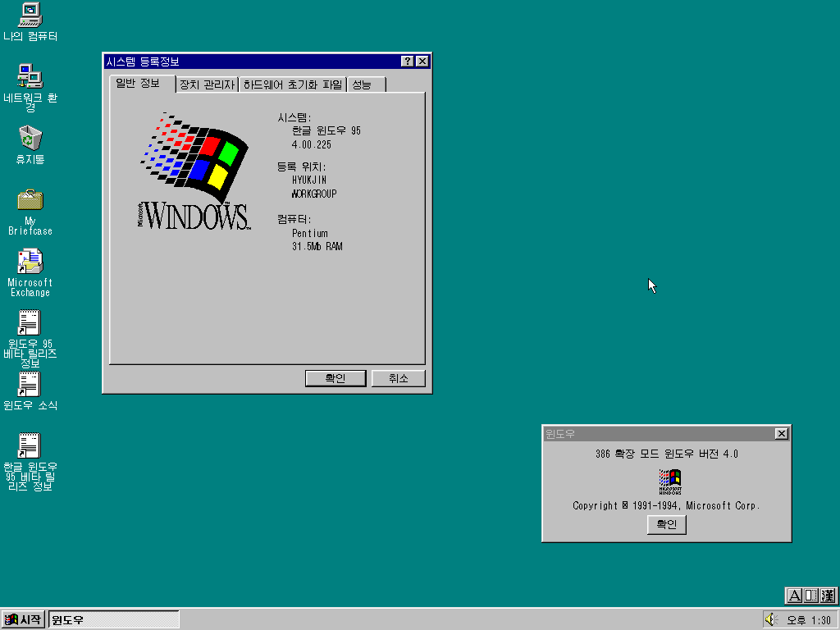Switch to the 장치 관리자 tab
The image size is (840, 630).
pyautogui.click(x=208, y=84)
